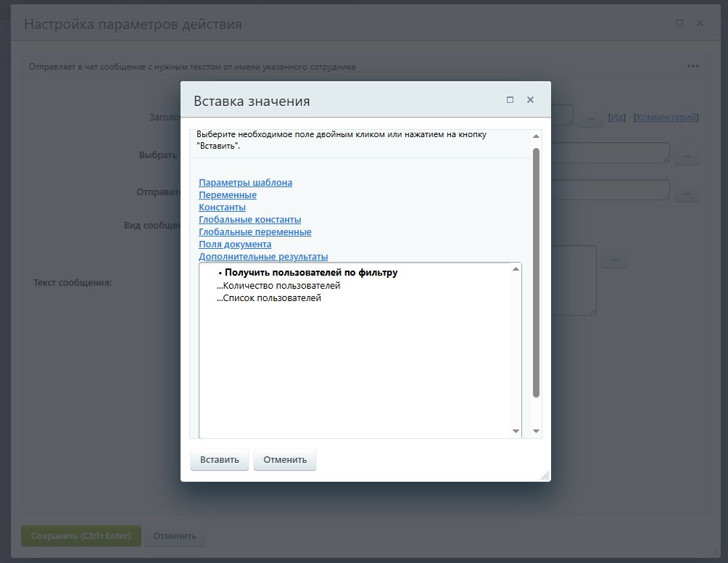Expand the Константы section
Viewport: 728px width, 563px height.
click(x=222, y=207)
